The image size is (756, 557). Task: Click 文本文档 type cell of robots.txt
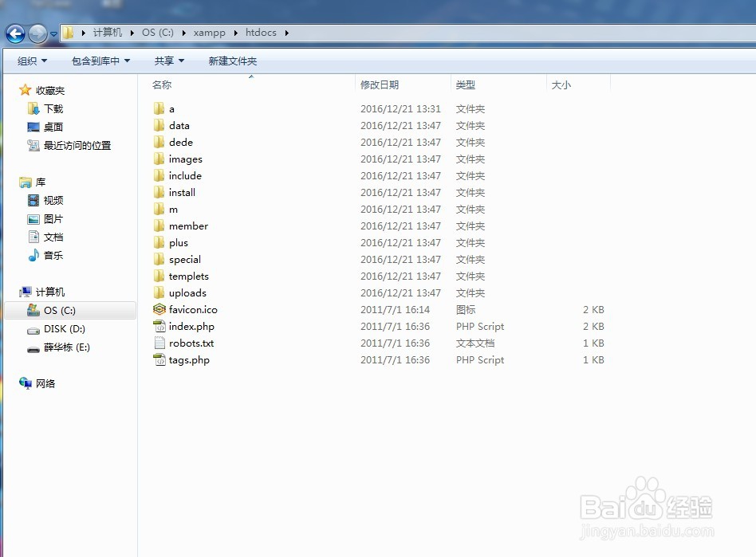tap(475, 343)
